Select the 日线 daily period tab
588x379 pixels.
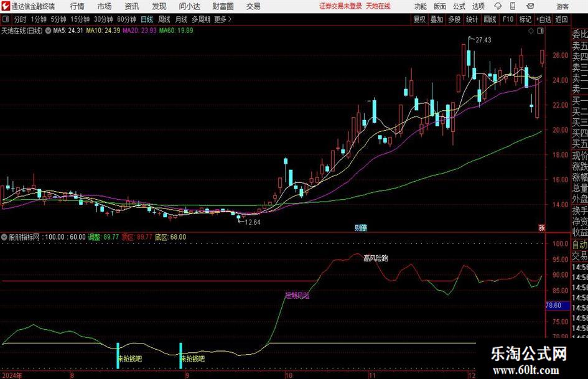147,19
